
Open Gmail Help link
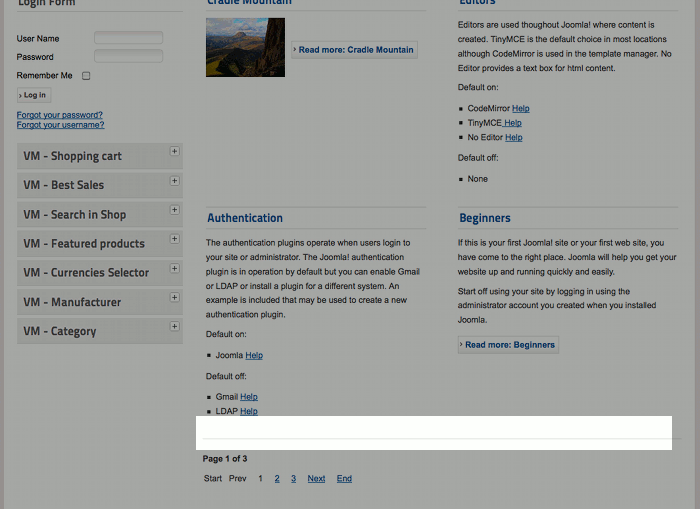pyautogui.click(x=249, y=397)
